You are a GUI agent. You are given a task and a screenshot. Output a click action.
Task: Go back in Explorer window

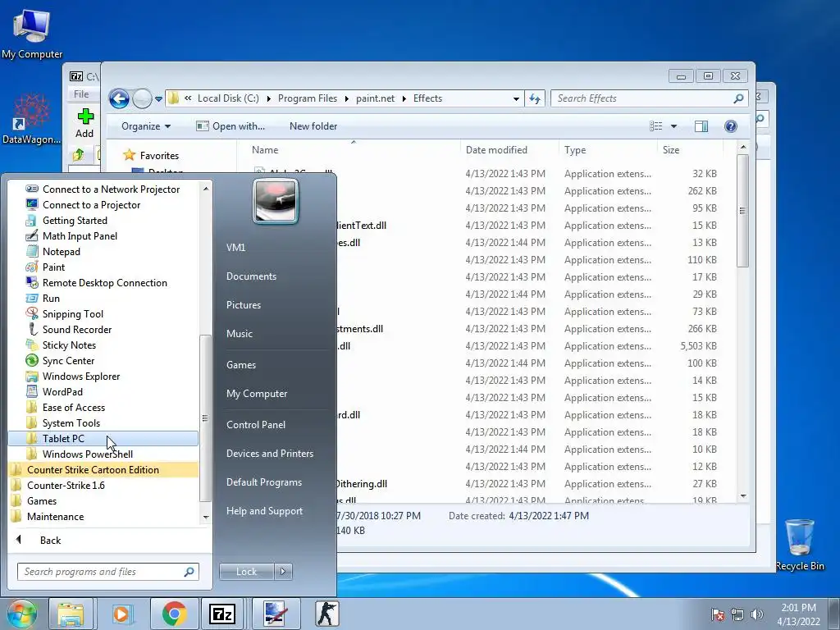pyautogui.click(x=119, y=98)
